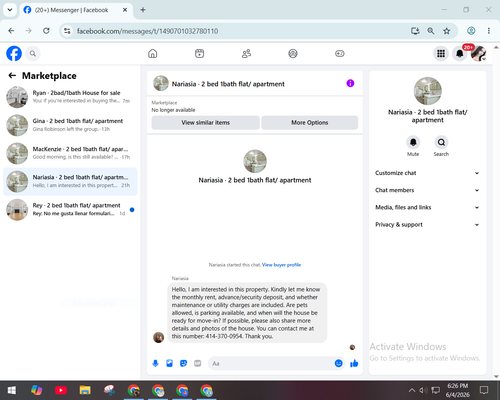The height and width of the screenshot is (400, 500).
Task: Open Facebook search magnifier icon
Action: 33,53
